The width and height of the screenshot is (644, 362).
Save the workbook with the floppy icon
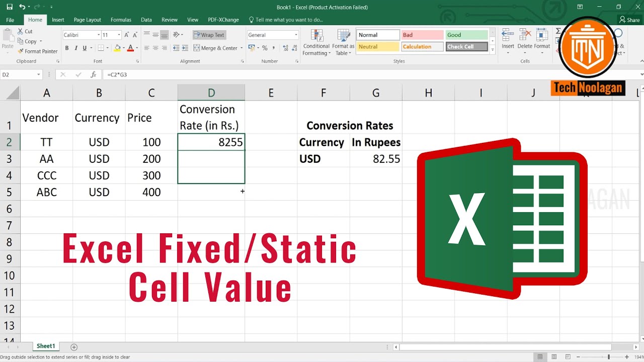pyautogui.click(x=10, y=7)
